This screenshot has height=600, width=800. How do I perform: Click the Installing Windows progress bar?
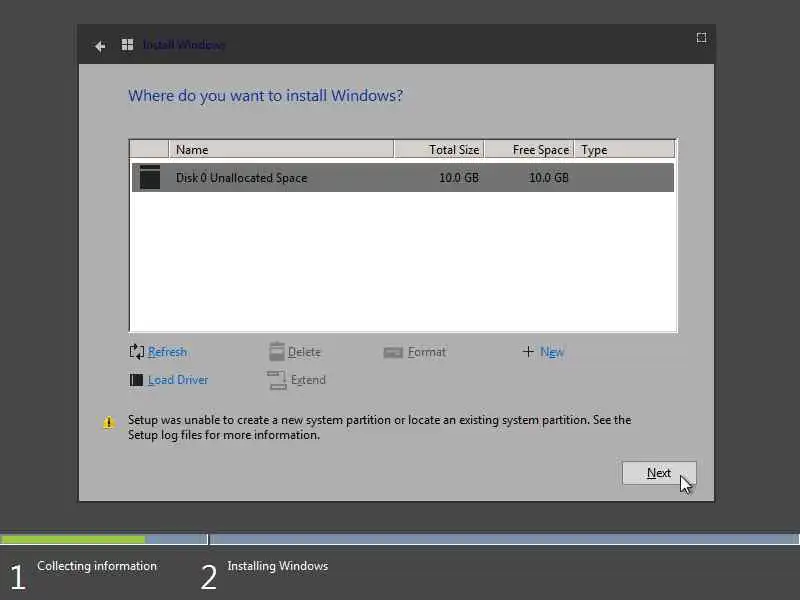(504, 539)
